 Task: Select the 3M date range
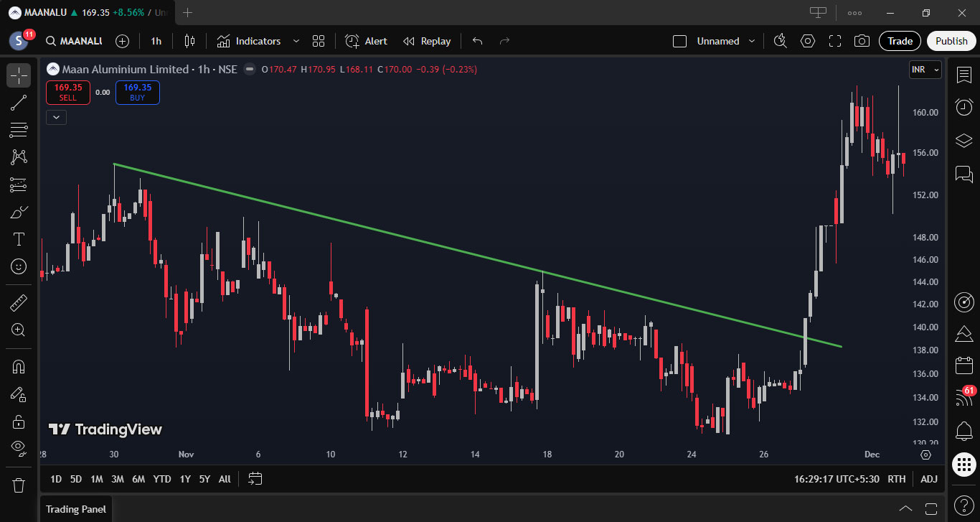tap(118, 479)
